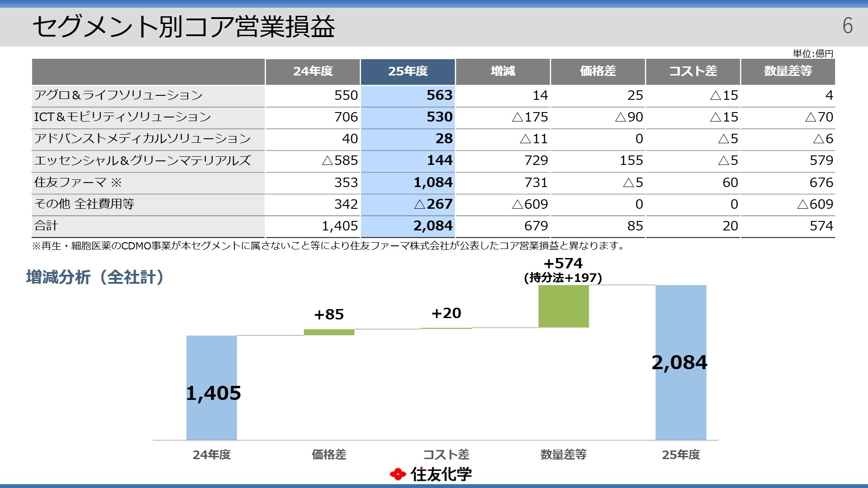
Task: Click the value △175
Action: click(x=530, y=117)
